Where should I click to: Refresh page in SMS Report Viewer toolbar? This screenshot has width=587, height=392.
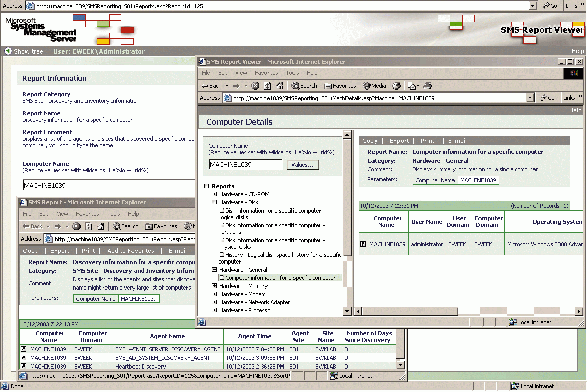(x=268, y=86)
